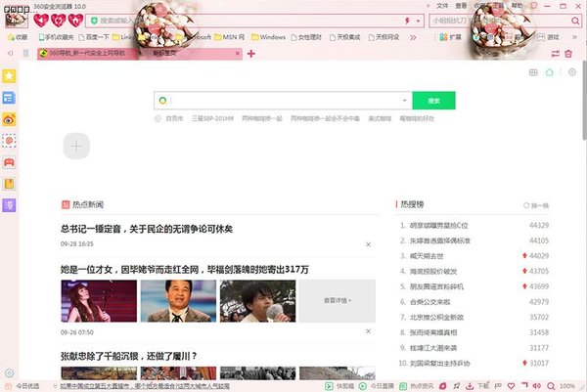Click the green 搜索 search button
The height and width of the screenshot is (392, 587).
(433, 101)
